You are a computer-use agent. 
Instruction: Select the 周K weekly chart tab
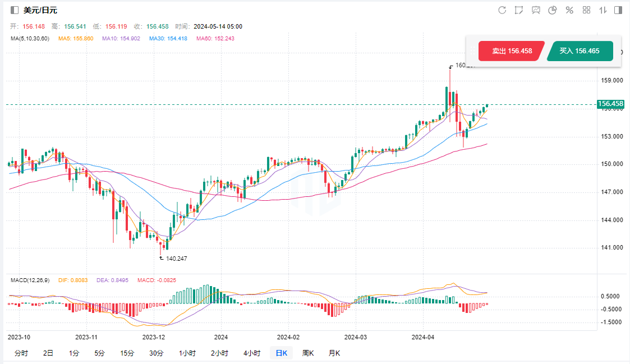click(x=308, y=353)
